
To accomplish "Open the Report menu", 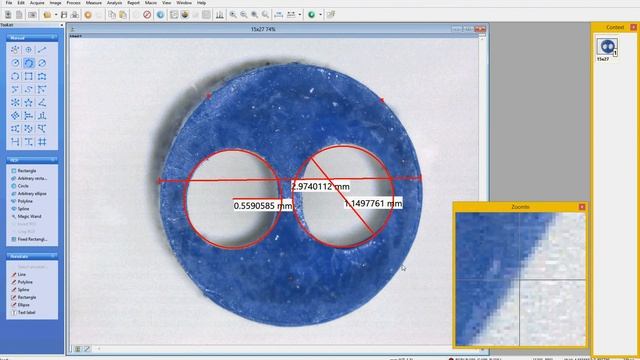I will point(133,3).
